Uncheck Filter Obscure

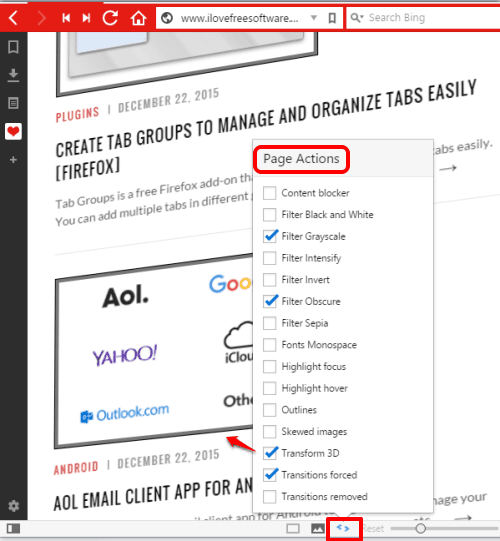[270, 301]
